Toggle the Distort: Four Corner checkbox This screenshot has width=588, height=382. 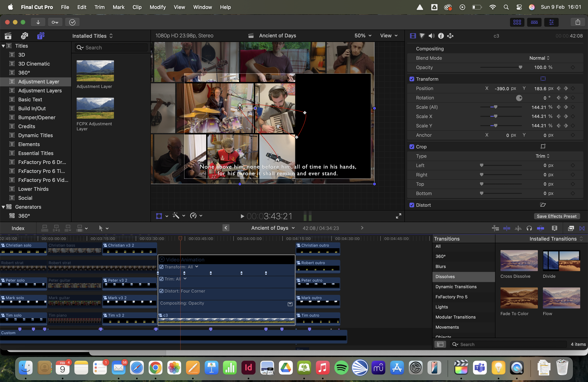coord(161,291)
